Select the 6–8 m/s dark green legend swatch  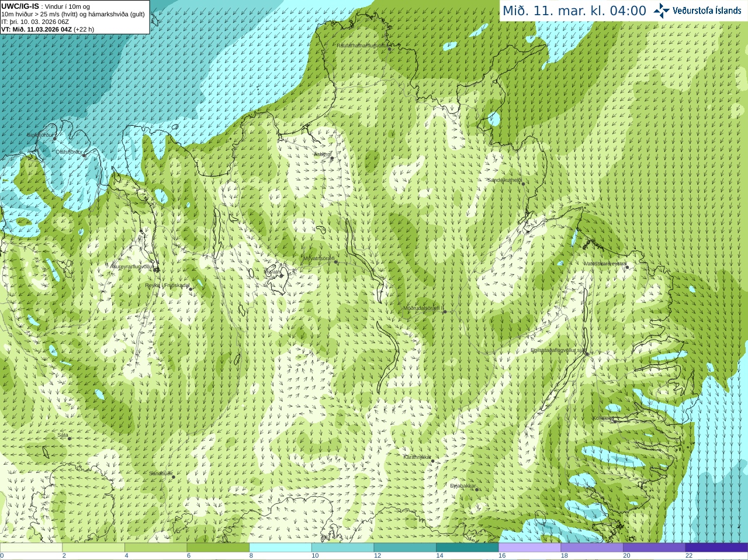point(218,548)
